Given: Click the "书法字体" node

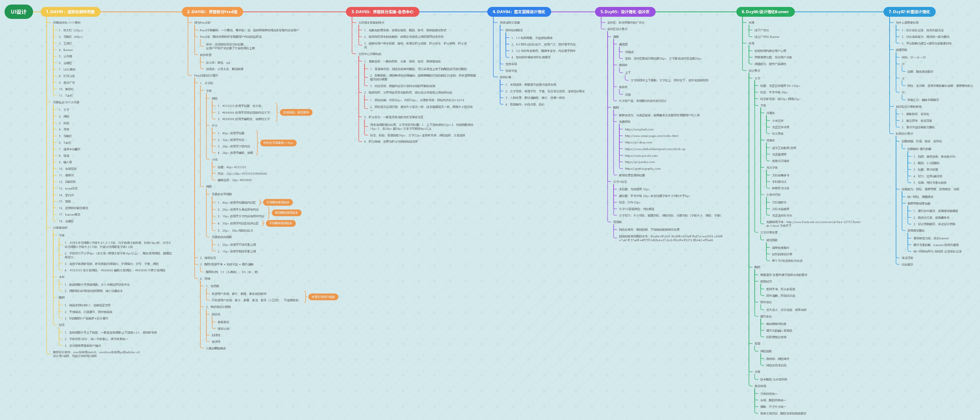Looking at the screenshot, I should [x=772, y=168].
